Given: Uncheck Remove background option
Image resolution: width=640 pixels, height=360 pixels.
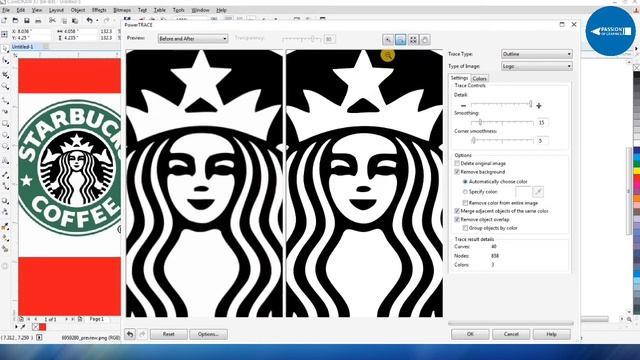Looking at the screenshot, I should pyautogui.click(x=457, y=172).
